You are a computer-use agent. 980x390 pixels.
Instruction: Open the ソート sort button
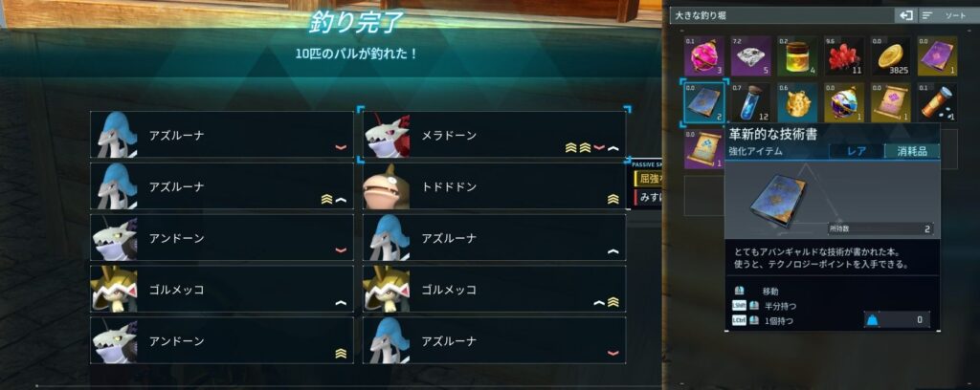[947, 15]
